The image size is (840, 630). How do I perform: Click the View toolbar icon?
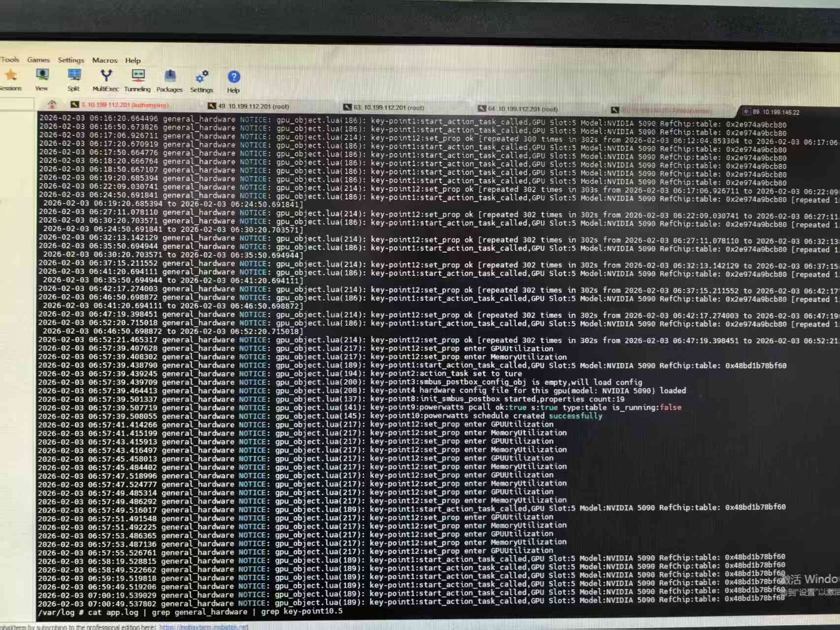point(42,76)
